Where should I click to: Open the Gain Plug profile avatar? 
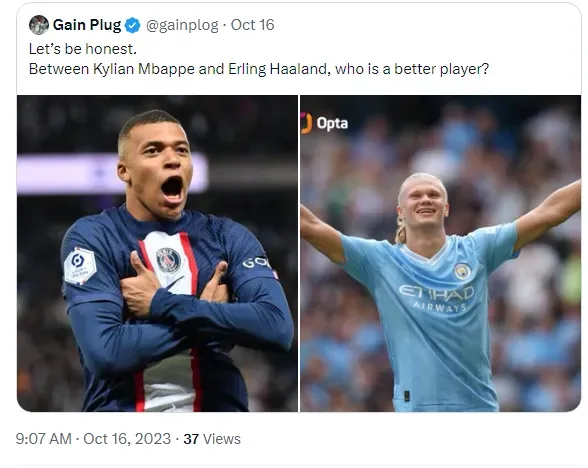[39, 25]
